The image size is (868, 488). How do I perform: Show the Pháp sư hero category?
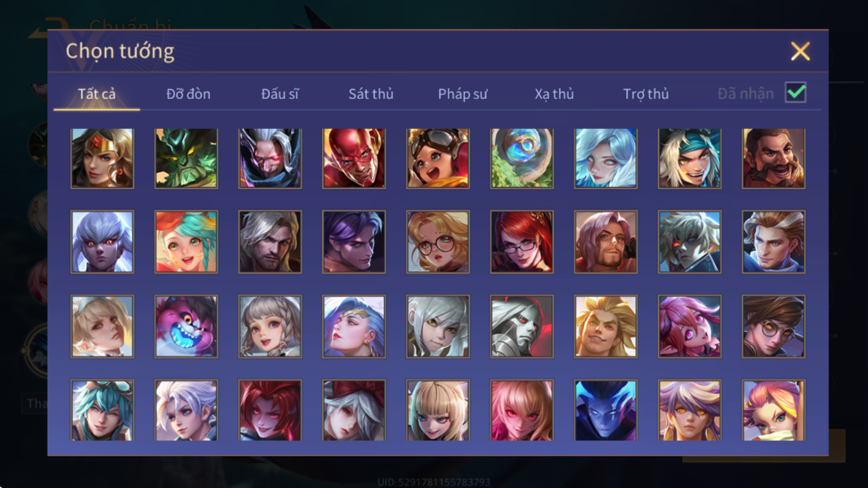tap(462, 94)
